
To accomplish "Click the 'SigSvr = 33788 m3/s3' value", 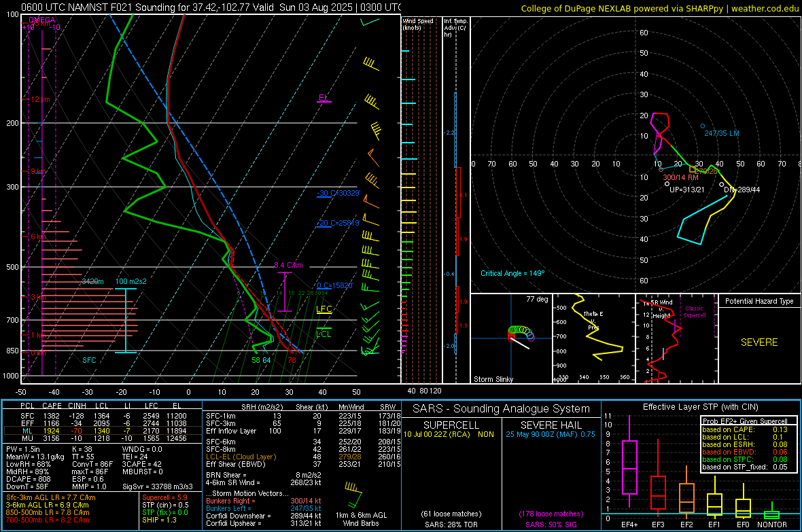I will (158, 486).
